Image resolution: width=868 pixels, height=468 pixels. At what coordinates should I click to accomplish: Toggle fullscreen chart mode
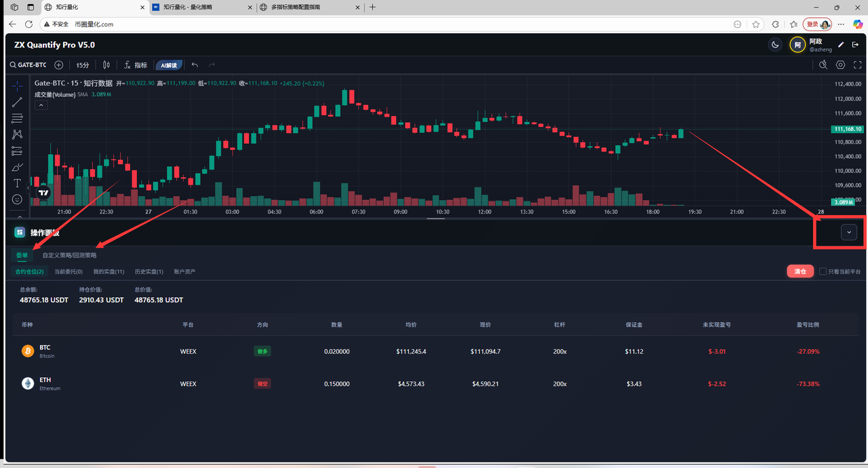pyautogui.click(x=858, y=65)
